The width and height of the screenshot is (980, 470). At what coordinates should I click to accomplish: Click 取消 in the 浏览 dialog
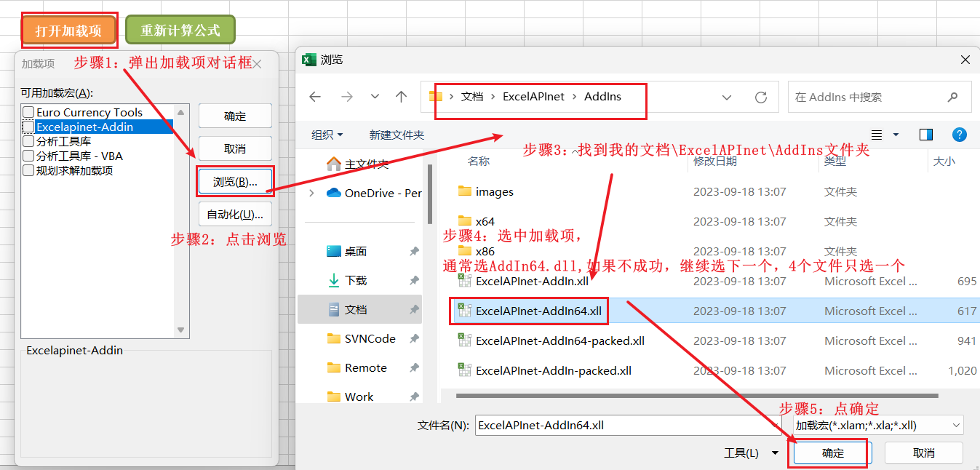click(924, 453)
